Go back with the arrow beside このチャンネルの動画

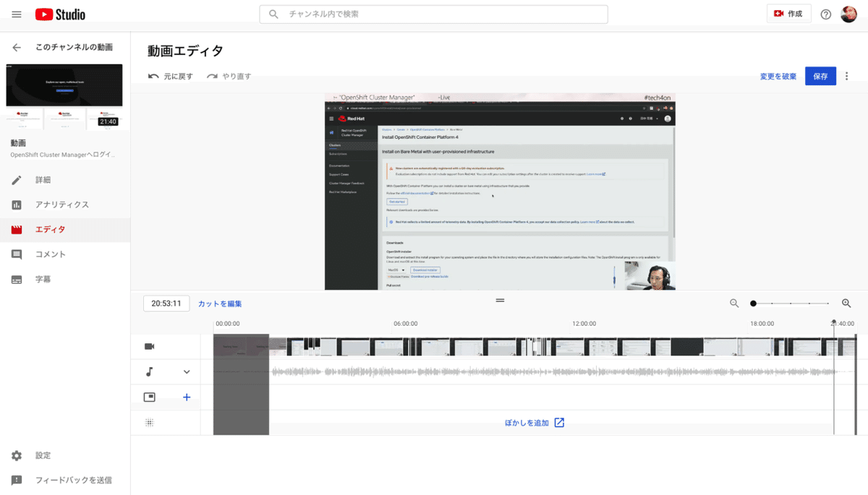[17, 47]
